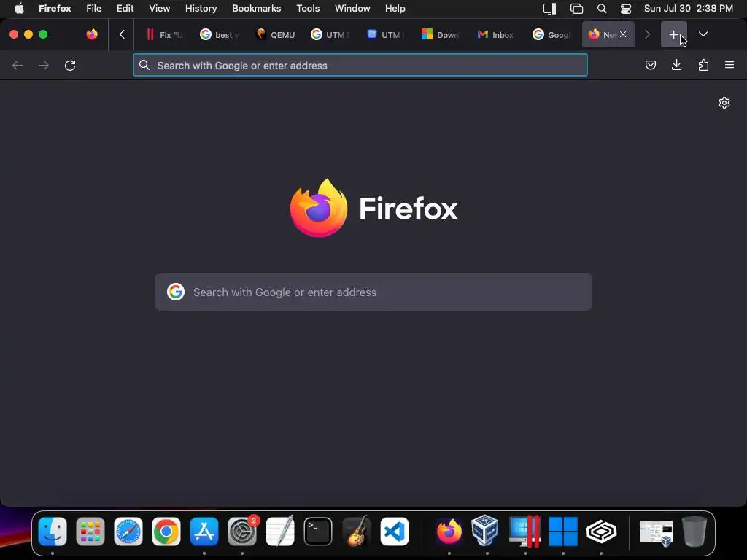Open Windows 11 VM from the Dock

pos(563,532)
